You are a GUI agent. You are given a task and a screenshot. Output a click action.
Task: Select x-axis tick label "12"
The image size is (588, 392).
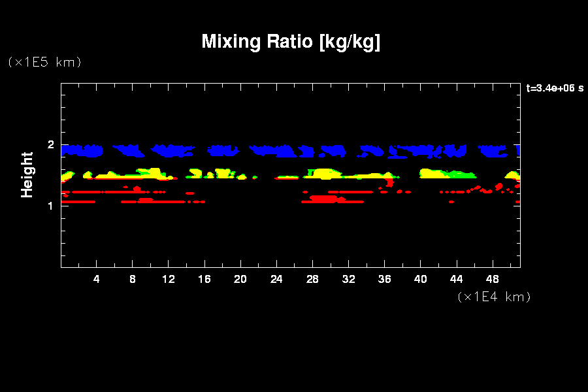click(x=169, y=279)
